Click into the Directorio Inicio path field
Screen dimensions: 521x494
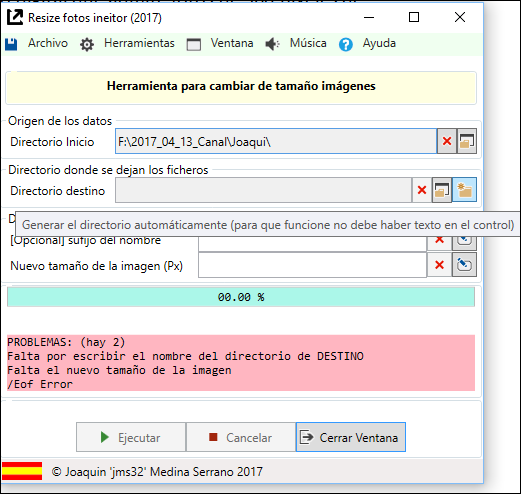click(x=276, y=141)
